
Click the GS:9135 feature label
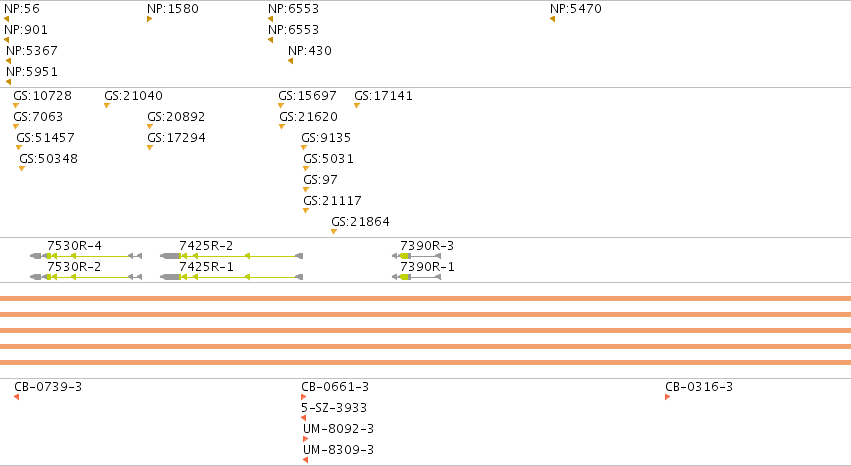[326, 138]
